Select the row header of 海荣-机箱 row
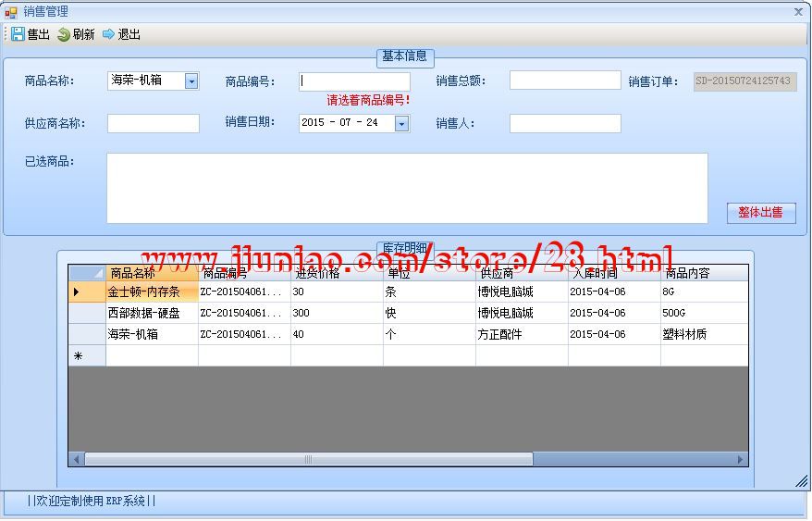 pyautogui.click(x=87, y=334)
